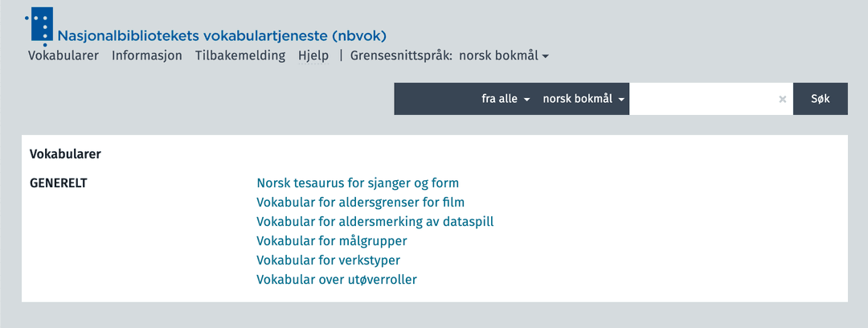Screen dimensions: 868x328
Task: Click the Vokabularer heading in the white panel
Action: pyautogui.click(x=65, y=154)
